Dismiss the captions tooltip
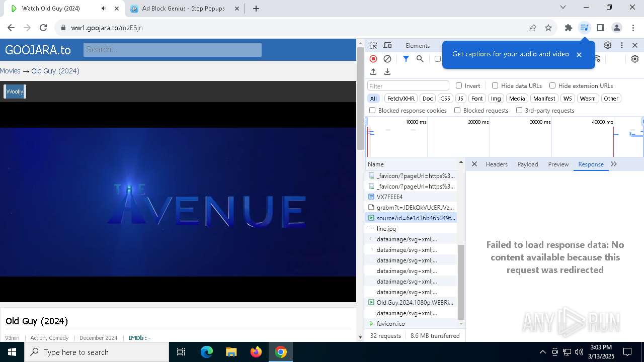The image size is (644, 362). [579, 54]
